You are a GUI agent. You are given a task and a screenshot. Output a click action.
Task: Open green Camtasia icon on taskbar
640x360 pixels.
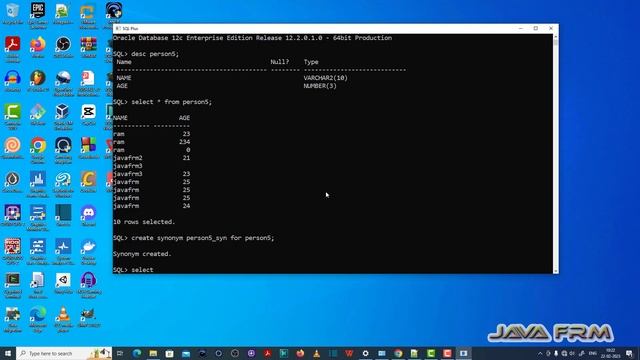(431, 353)
